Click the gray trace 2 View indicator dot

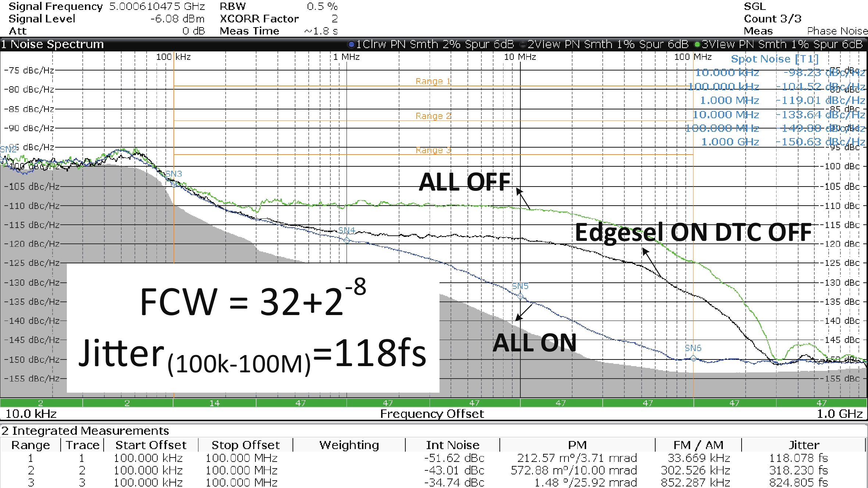click(523, 44)
